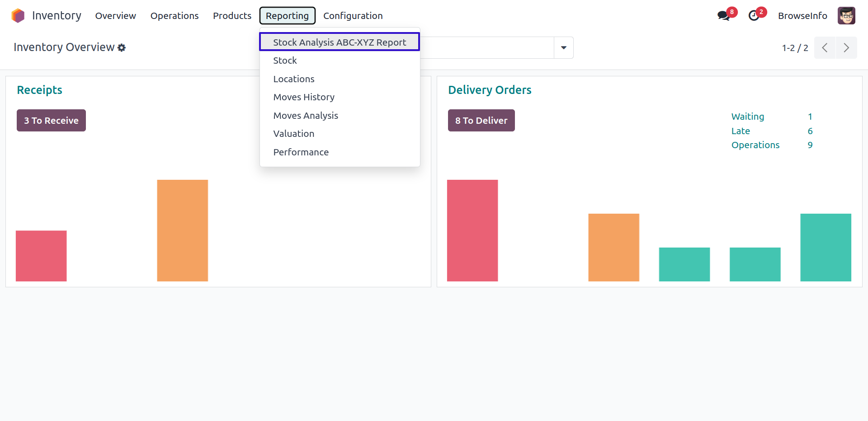Click the Inventory app logo icon
The image size is (868, 421).
(x=18, y=16)
